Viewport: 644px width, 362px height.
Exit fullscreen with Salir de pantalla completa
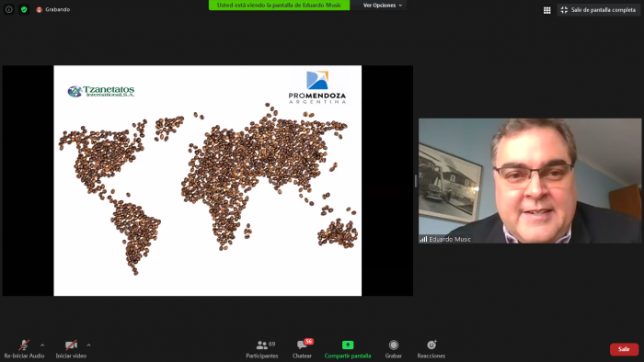(x=598, y=10)
